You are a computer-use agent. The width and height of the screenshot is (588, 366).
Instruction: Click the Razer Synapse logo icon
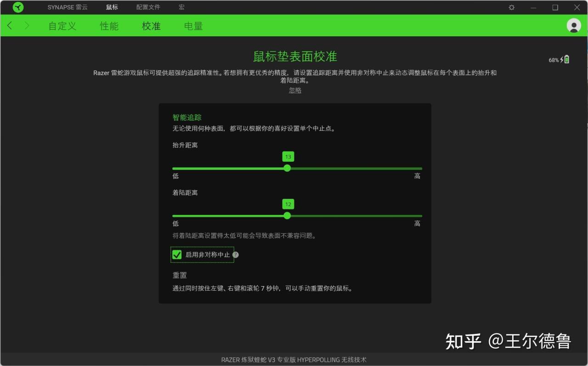pyautogui.click(x=18, y=7)
